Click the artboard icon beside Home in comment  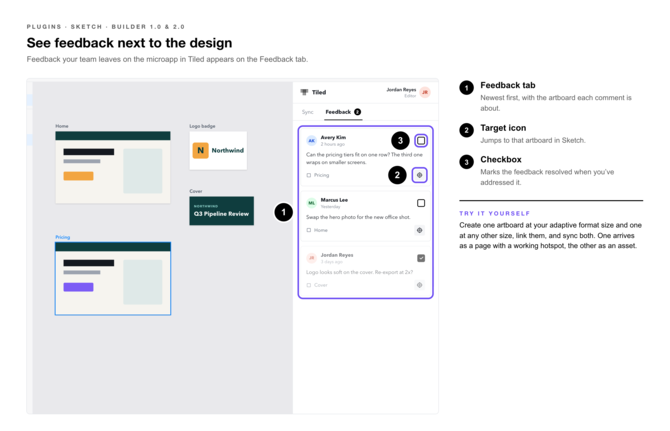click(x=309, y=230)
